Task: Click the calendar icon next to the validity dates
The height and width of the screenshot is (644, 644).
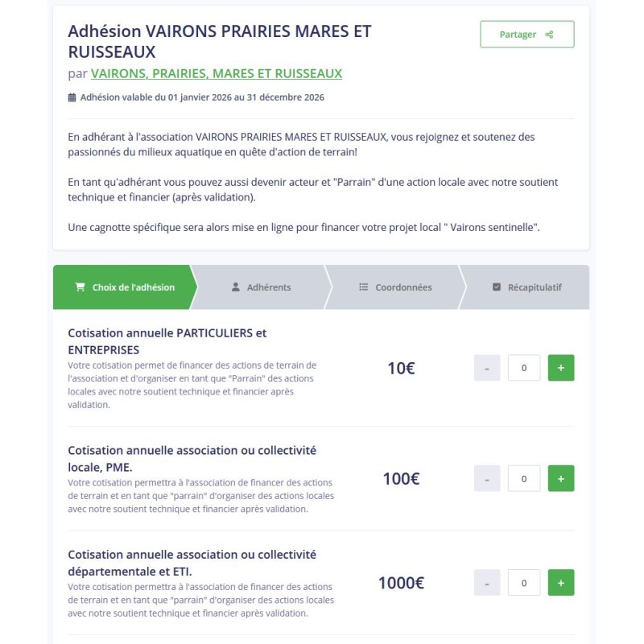Action: (x=72, y=97)
